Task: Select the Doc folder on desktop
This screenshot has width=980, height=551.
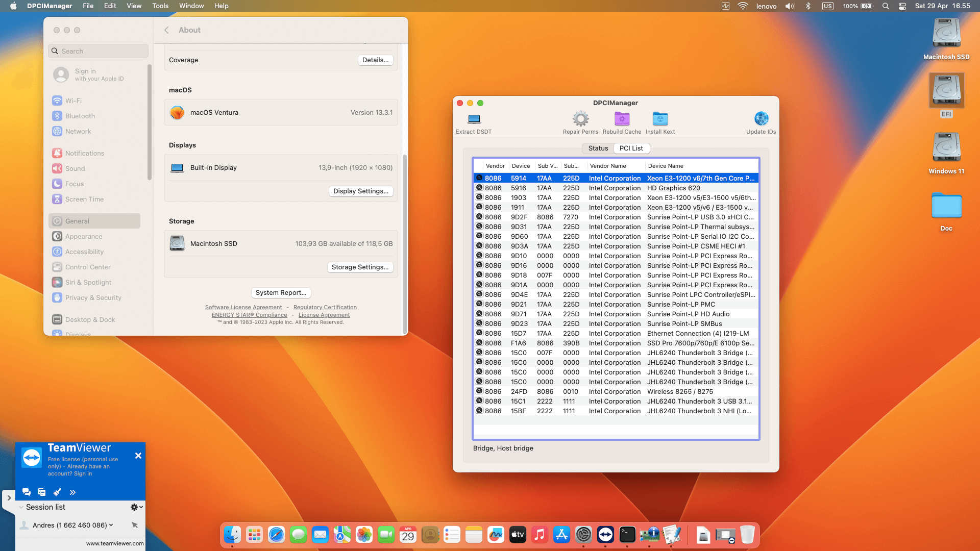Action: [x=946, y=211]
